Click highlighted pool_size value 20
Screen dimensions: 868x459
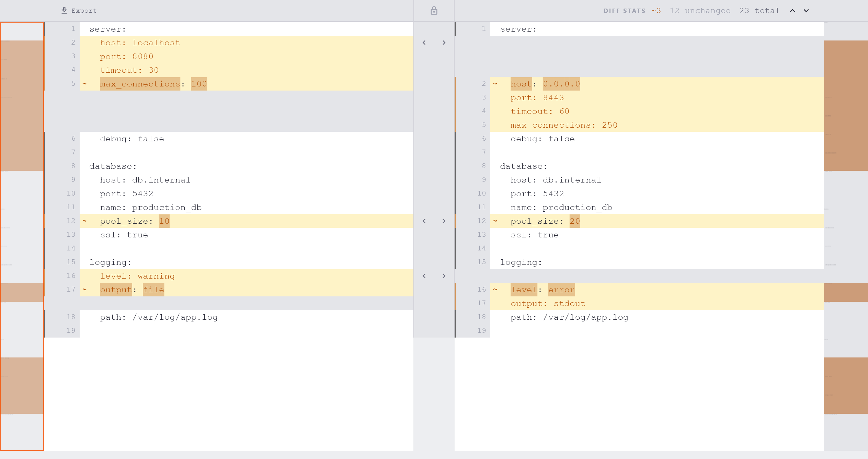(x=575, y=221)
